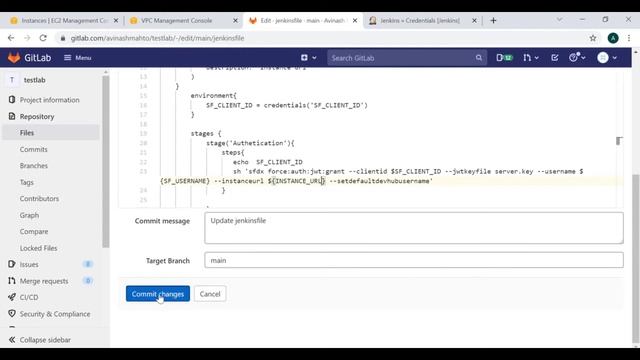Go forward in browser
Viewport: 640px width, 360px height.
pyautogui.click(x=27, y=38)
